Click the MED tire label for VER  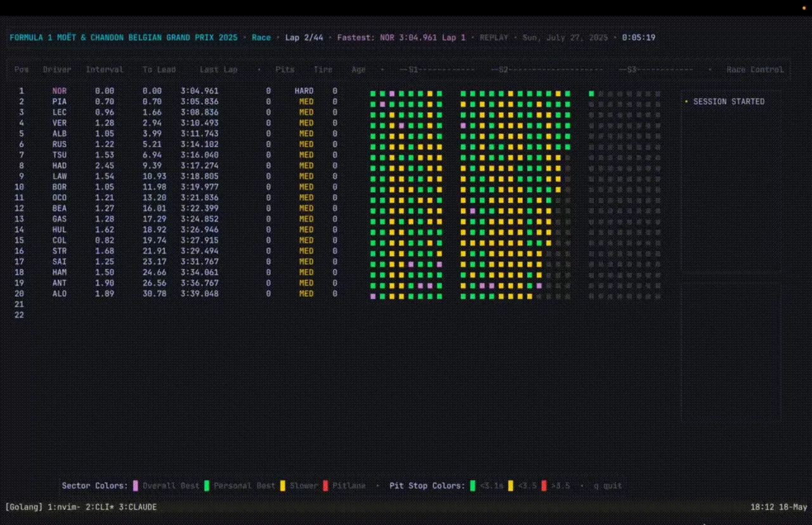[x=306, y=123]
